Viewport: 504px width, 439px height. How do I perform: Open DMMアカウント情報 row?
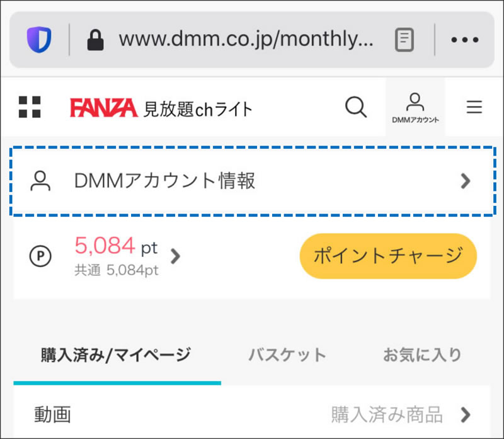[253, 181]
